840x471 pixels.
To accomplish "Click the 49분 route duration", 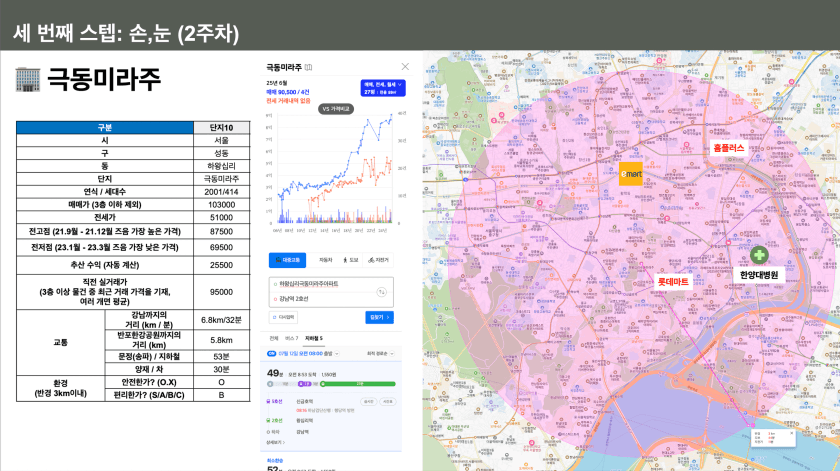I will pyautogui.click(x=275, y=373).
